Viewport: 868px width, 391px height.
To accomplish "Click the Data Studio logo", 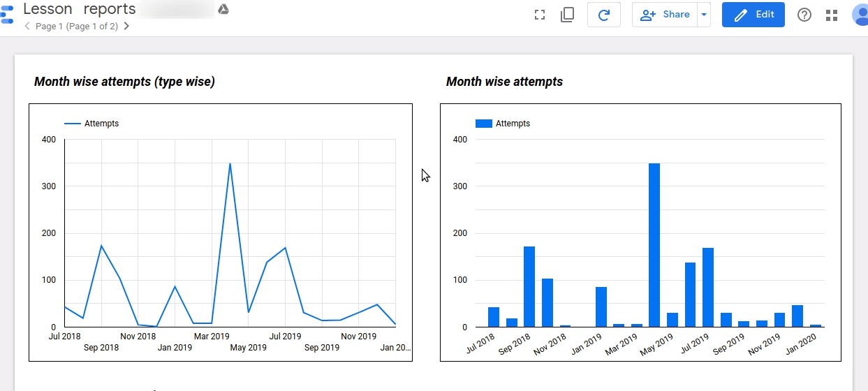I will pyautogui.click(x=6, y=14).
